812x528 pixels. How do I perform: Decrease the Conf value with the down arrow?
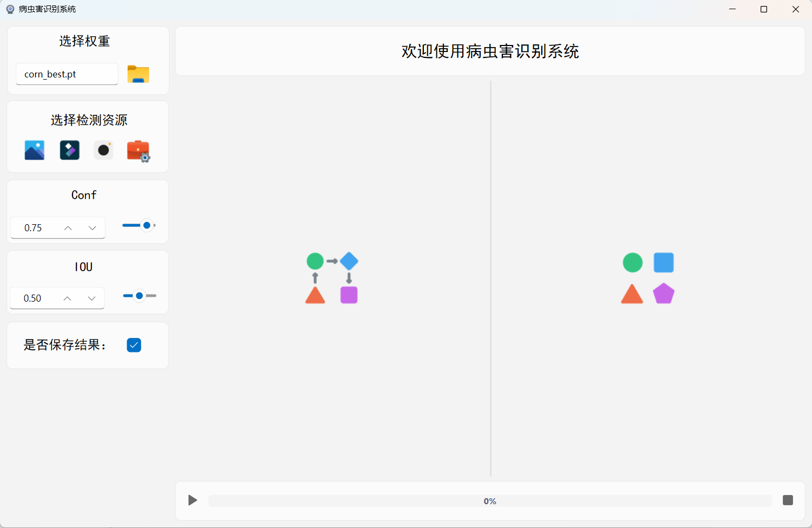93,228
